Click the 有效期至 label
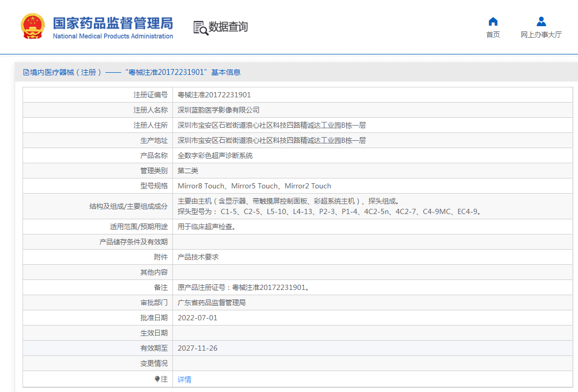Viewport: 578px width, 392px height. [x=154, y=348]
